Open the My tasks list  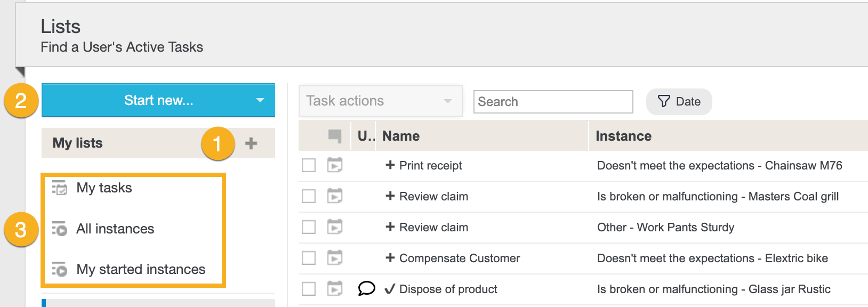click(104, 188)
